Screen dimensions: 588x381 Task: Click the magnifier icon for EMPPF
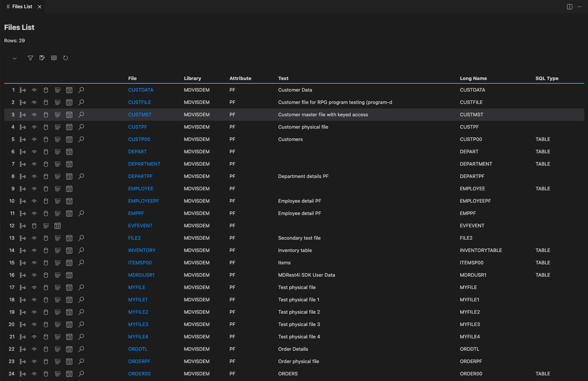tap(81, 213)
